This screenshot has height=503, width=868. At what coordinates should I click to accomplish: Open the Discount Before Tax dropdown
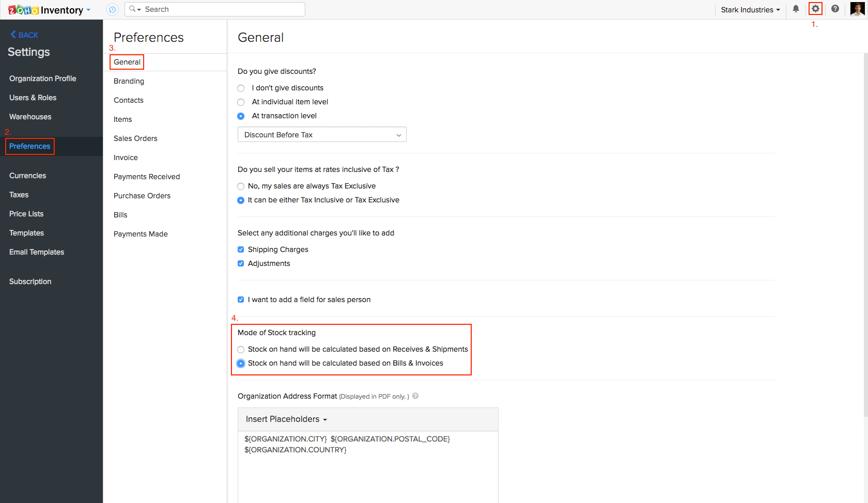click(x=321, y=134)
